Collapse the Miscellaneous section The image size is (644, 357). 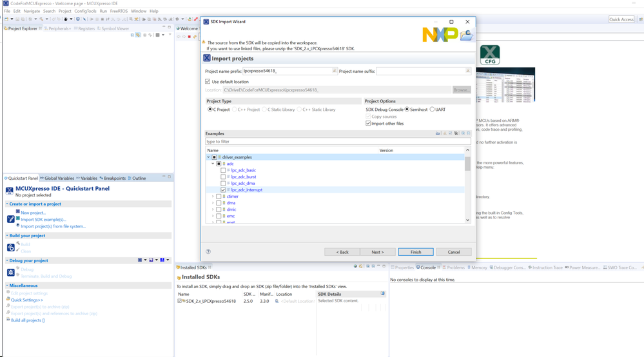7,285
